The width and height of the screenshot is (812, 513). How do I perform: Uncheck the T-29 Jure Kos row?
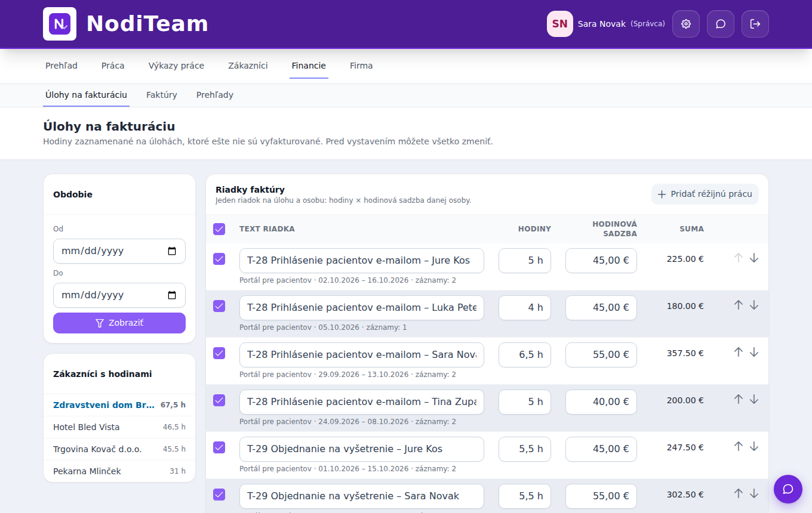click(219, 447)
